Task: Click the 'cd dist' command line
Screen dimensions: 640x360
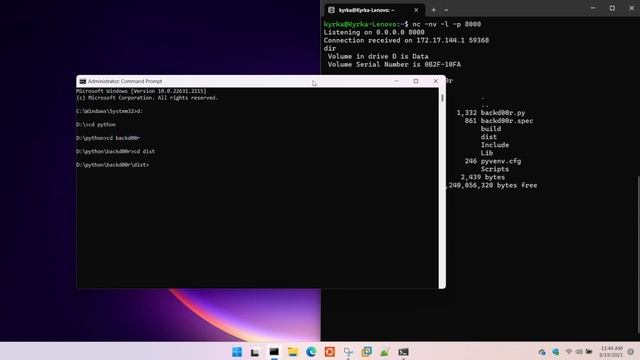Action: [x=115, y=151]
